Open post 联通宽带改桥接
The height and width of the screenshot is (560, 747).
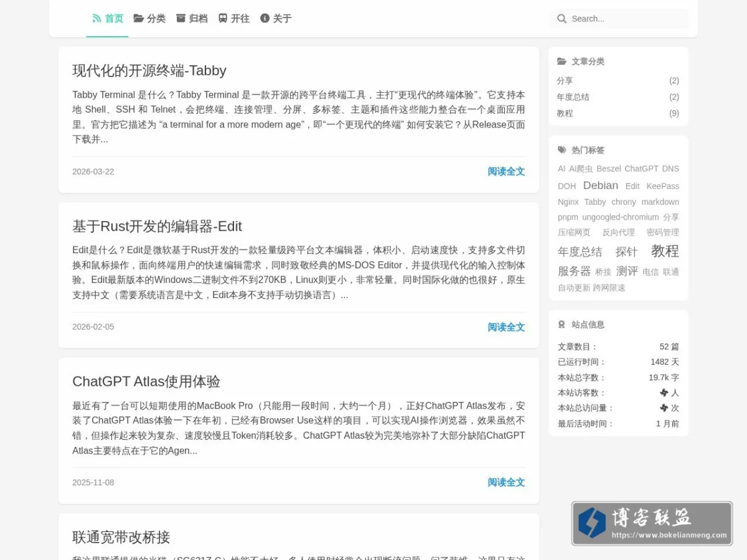(x=121, y=537)
